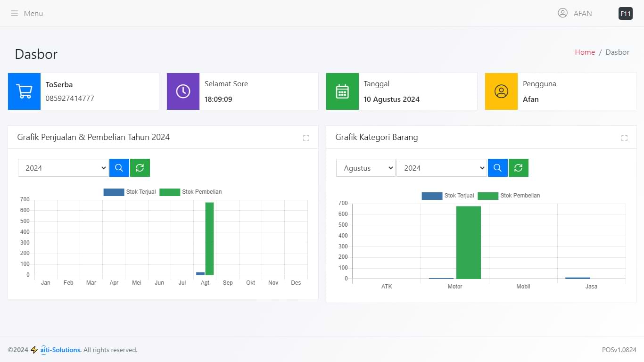Click the Des month axis label
The width and height of the screenshot is (644, 362).
296,283
